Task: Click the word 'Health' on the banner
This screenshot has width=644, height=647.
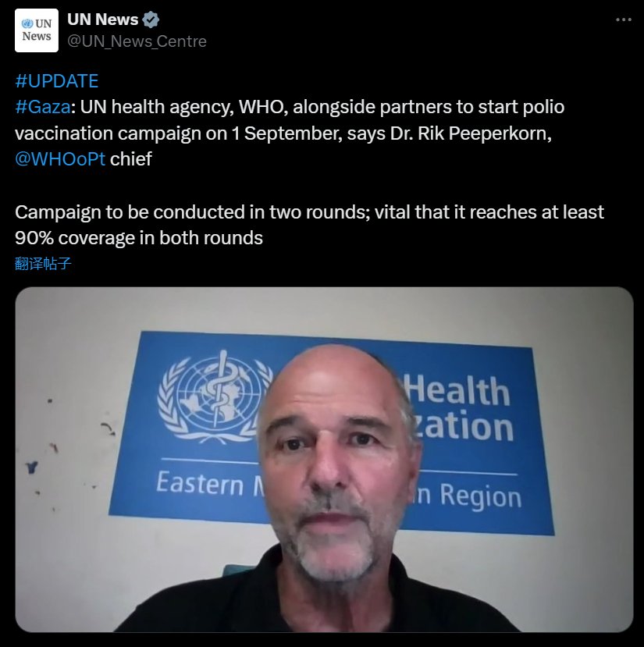Action: pyautogui.click(x=458, y=390)
